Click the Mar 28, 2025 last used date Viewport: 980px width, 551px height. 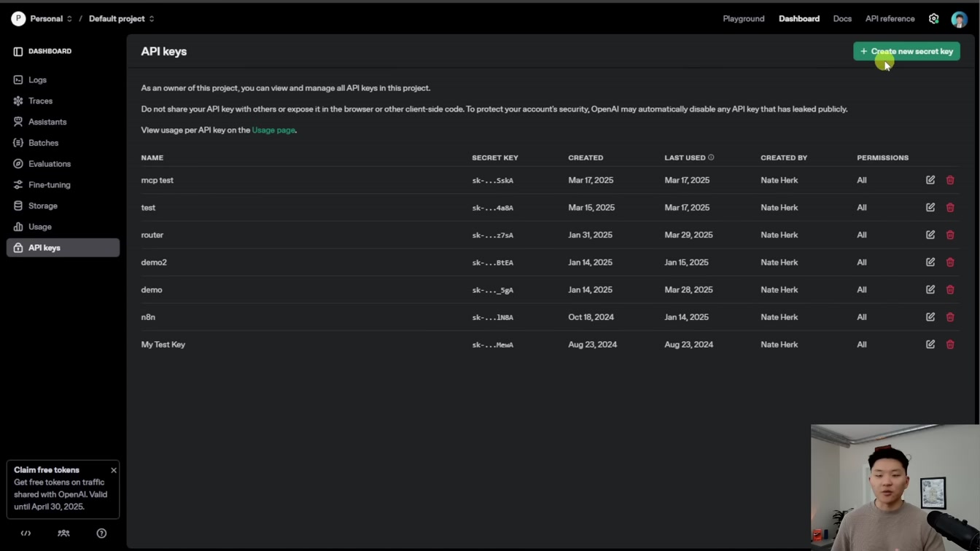coord(688,289)
